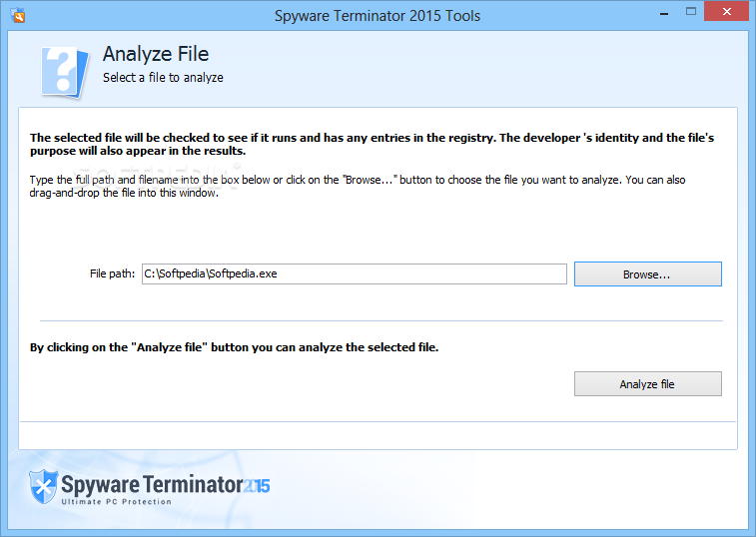Focus the File path input field
Screen dimensions: 756x537
(354, 273)
